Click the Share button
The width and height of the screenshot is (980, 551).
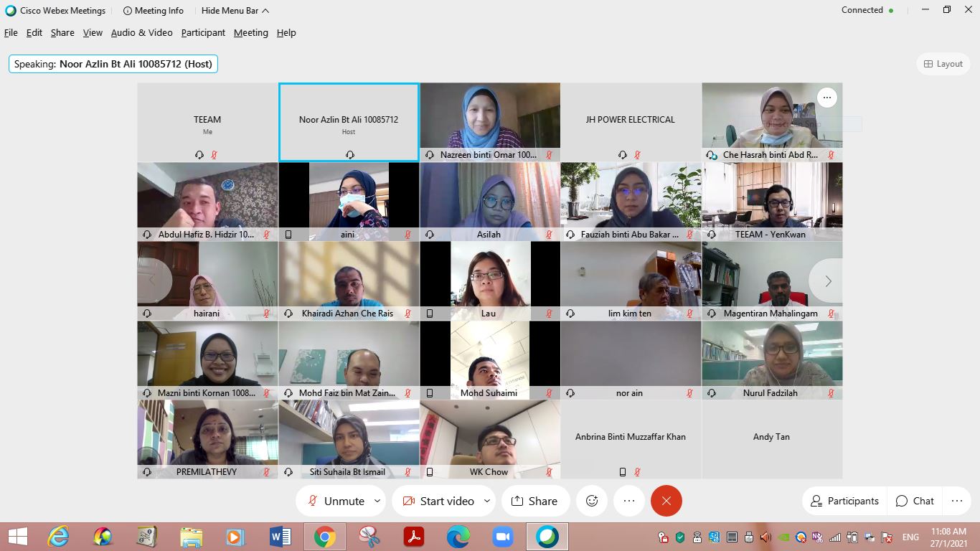pos(534,501)
